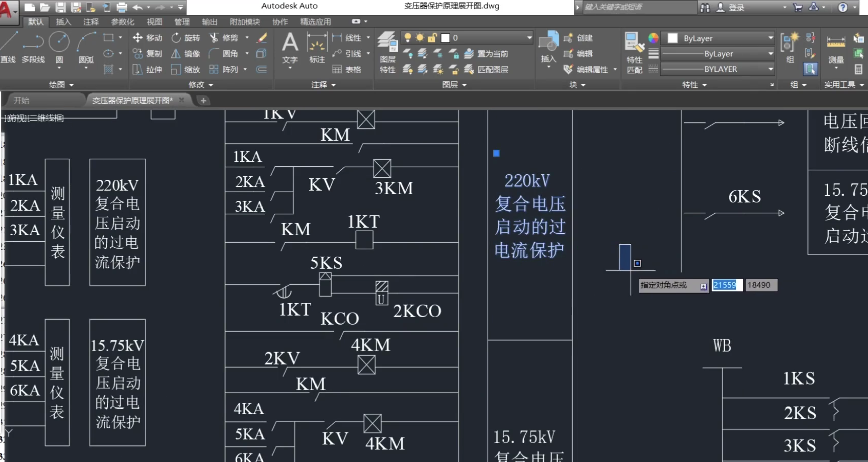Toggle layer 0 on/off lightbulb
Image resolution: width=868 pixels, height=462 pixels.
click(x=408, y=38)
